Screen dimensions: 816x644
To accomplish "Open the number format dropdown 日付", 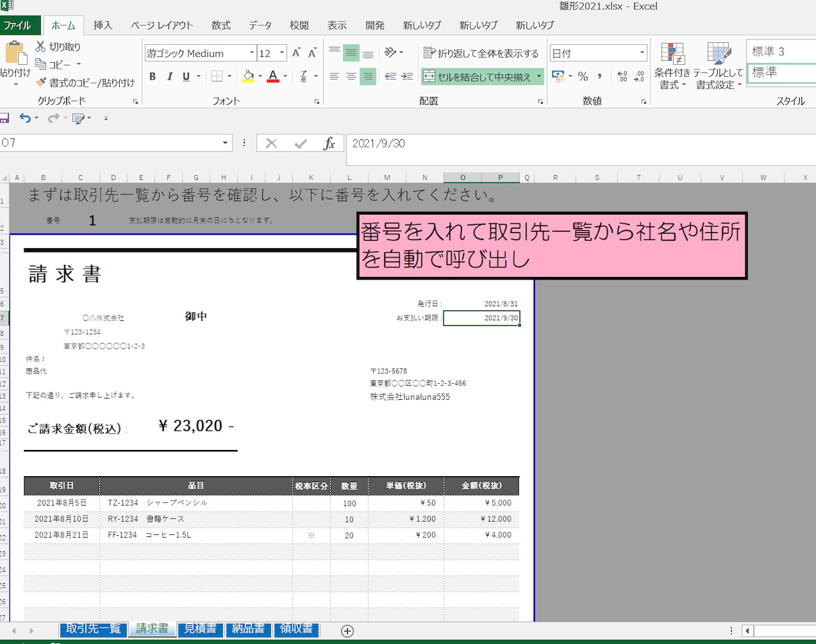I will [x=643, y=53].
